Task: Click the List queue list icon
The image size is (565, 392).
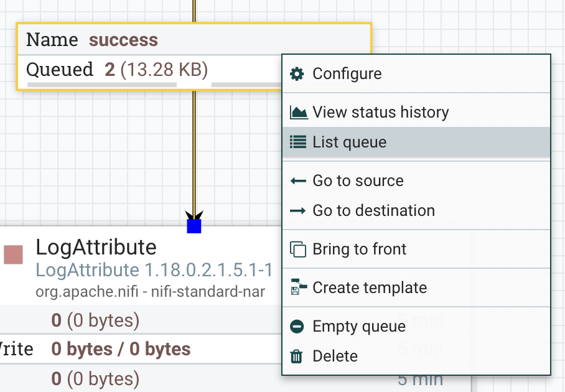Action: pos(298,142)
